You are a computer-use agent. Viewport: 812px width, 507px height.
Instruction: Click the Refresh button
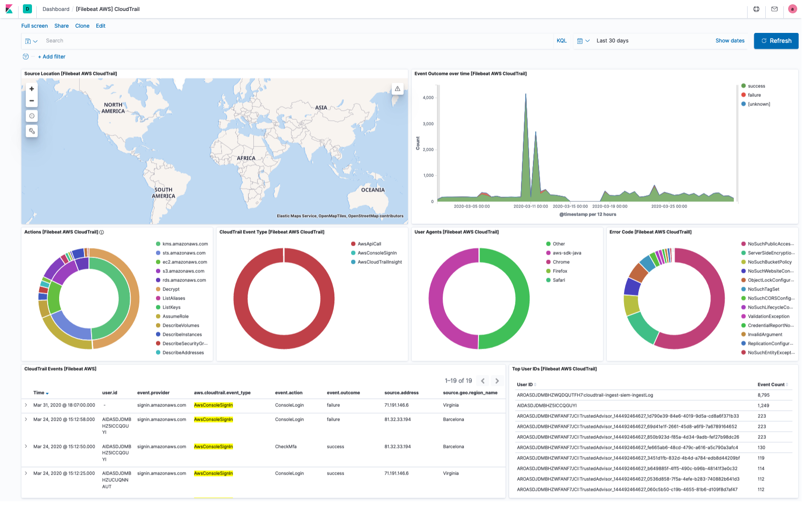tap(776, 41)
